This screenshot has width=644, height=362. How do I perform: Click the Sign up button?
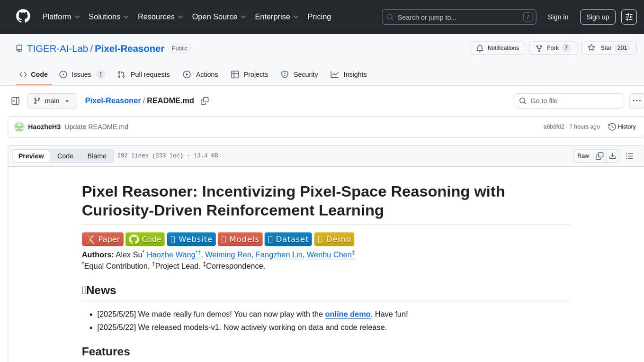coord(598,17)
